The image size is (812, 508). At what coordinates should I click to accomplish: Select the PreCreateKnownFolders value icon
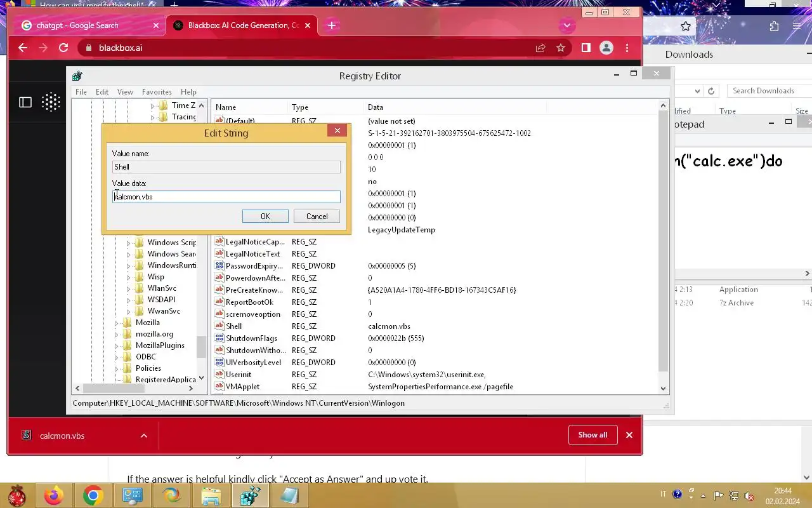click(219, 290)
